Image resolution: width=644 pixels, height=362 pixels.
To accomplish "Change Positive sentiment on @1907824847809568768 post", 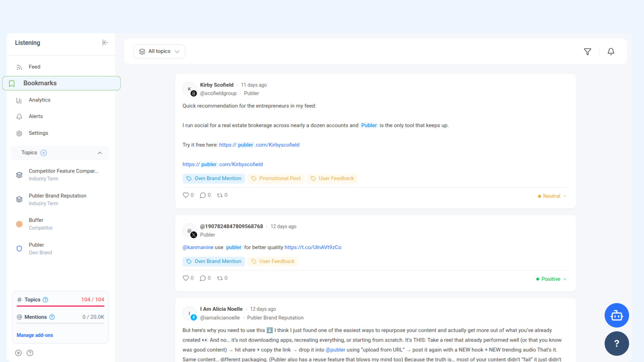I will click(x=551, y=279).
